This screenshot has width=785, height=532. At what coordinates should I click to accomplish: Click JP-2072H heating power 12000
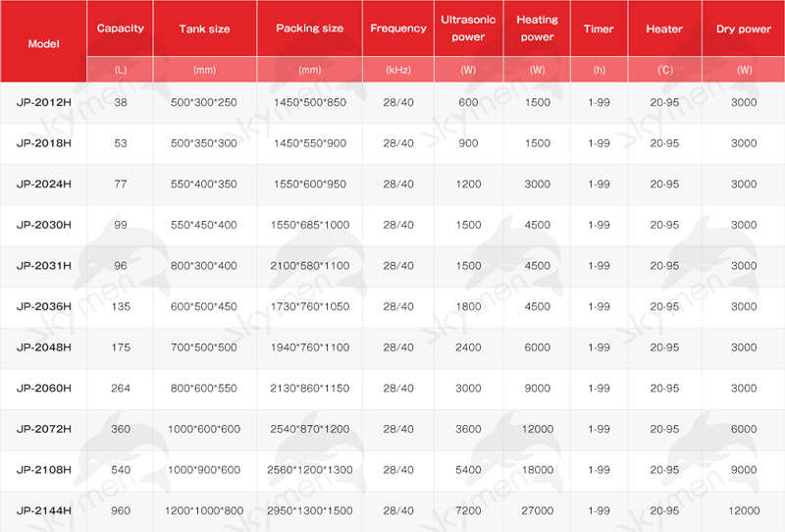coord(537,429)
